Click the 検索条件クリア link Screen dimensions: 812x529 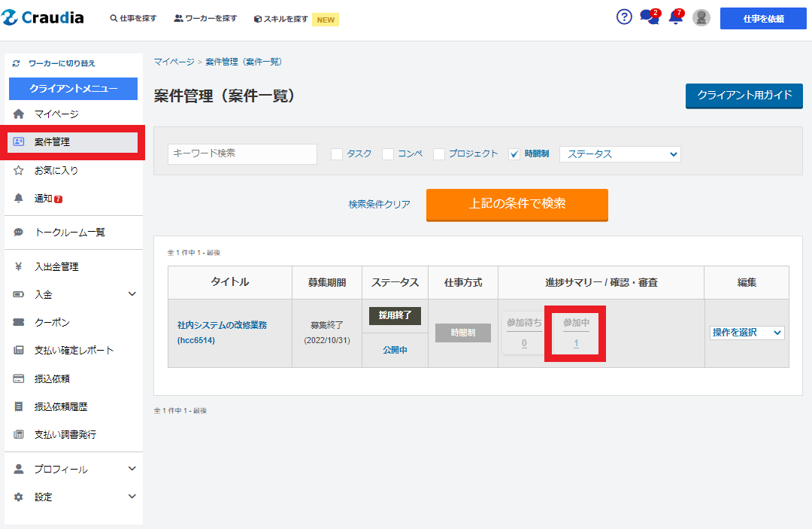(x=379, y=205)
